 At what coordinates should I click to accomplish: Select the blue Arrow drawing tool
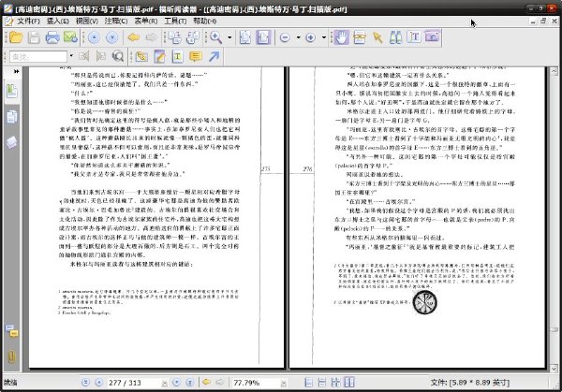click(x=214, y=56)
